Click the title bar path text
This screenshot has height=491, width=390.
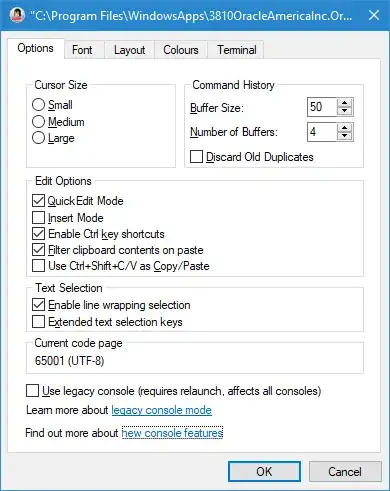coord(191,15)
